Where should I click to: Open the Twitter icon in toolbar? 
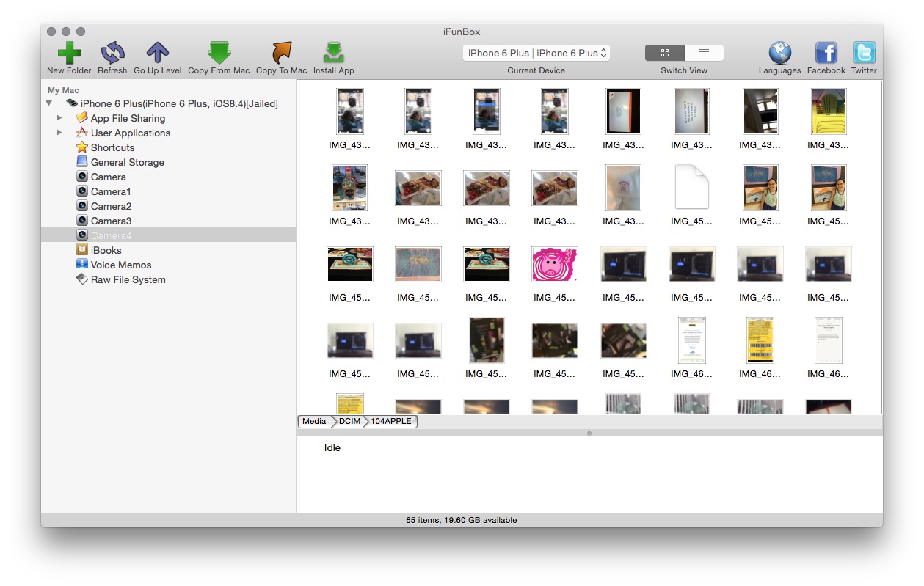click(864, 54)
